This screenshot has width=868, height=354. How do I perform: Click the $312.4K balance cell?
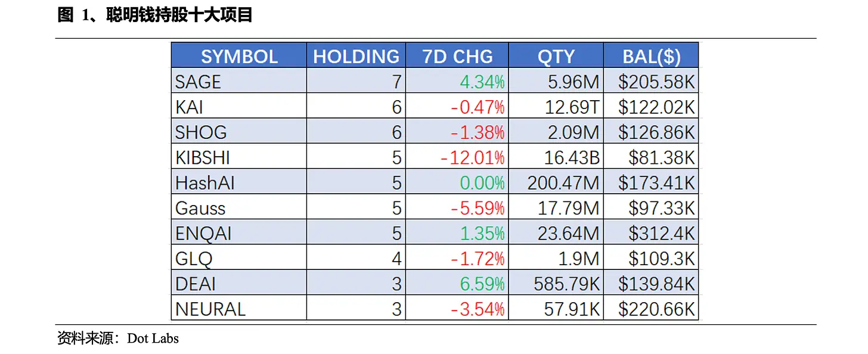click(x=651, y=233)
